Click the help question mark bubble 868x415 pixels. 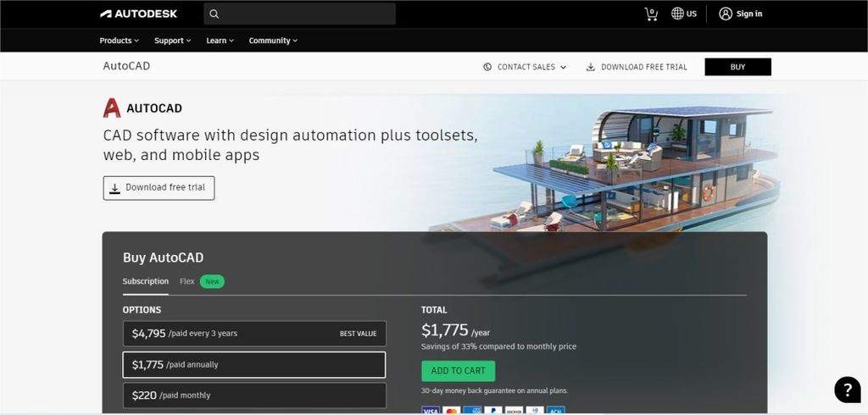[848, 390]
